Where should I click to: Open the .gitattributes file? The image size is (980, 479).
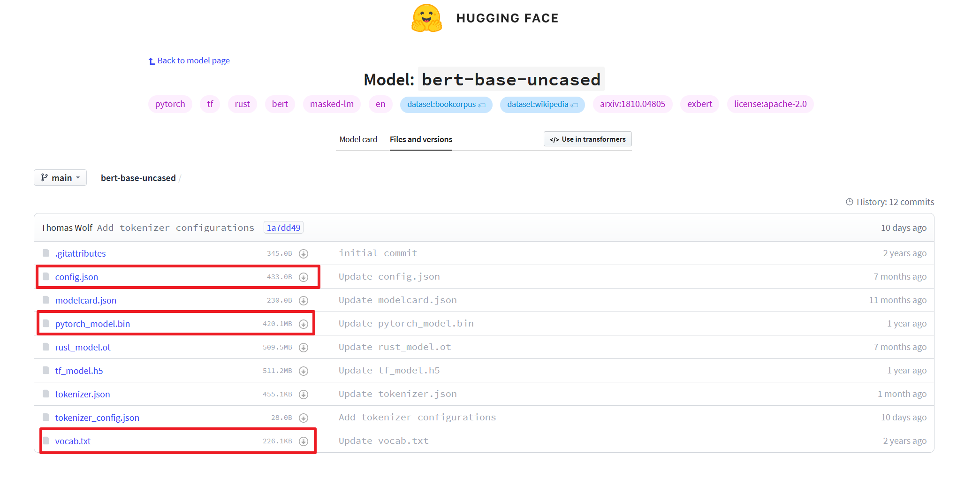(80, 253)
